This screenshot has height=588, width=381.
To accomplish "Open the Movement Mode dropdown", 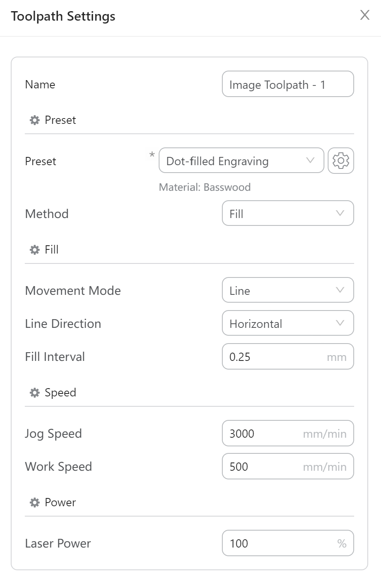I will (288, 290).
